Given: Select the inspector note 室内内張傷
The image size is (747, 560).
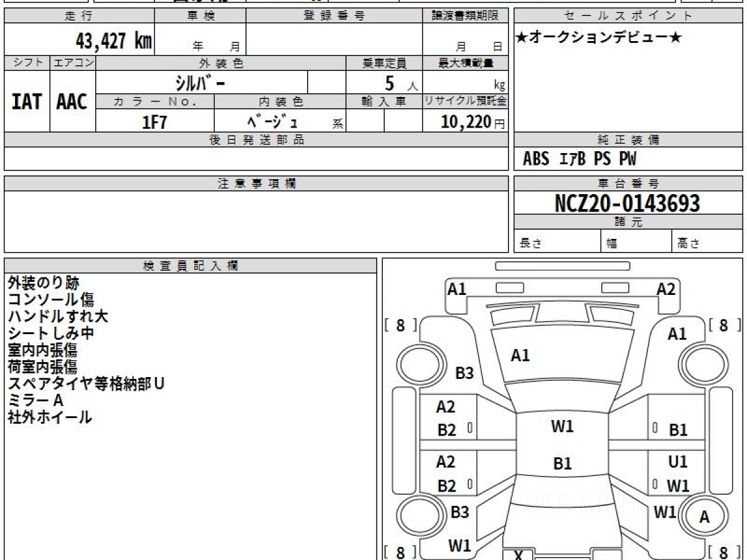Looking at the screenshot, I should coord(42,350).
